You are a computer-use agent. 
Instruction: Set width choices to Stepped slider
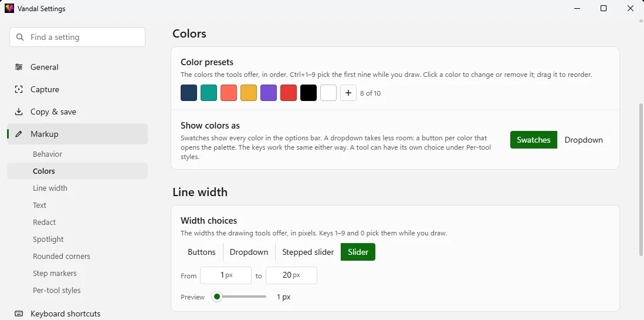[308, 252]
